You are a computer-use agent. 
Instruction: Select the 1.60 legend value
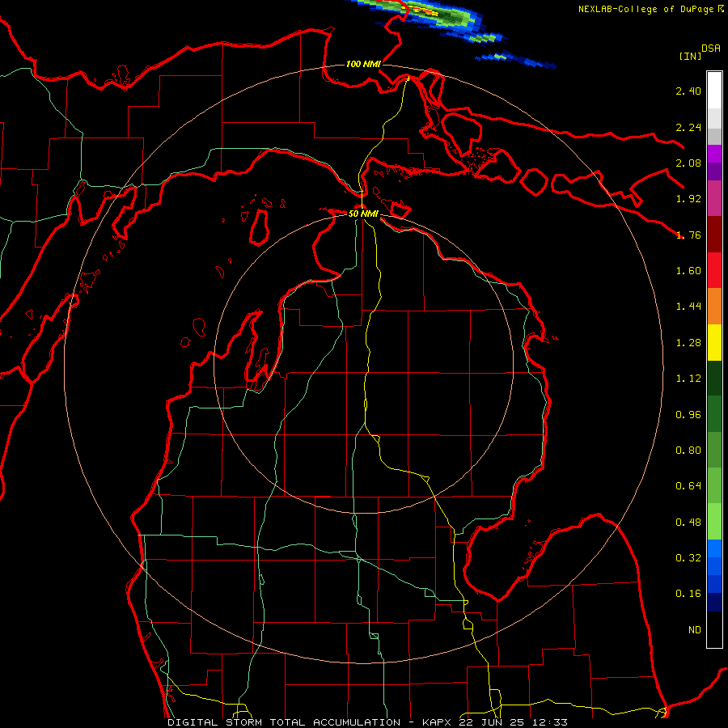688,271
